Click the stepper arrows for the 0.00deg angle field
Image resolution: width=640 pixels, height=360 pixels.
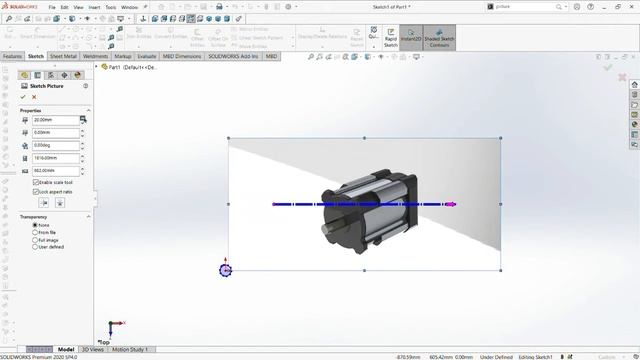pyautogui.click(x=83, y=145)
